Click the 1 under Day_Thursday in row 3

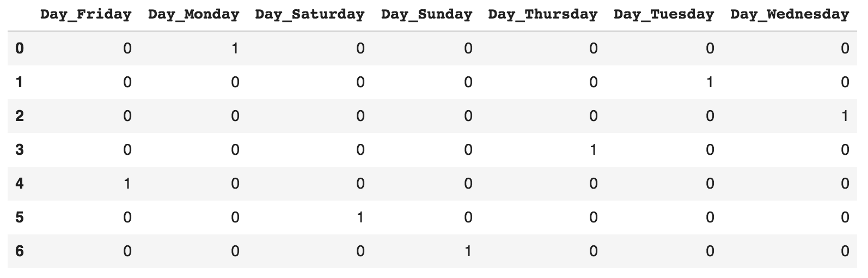coord(594,150)
